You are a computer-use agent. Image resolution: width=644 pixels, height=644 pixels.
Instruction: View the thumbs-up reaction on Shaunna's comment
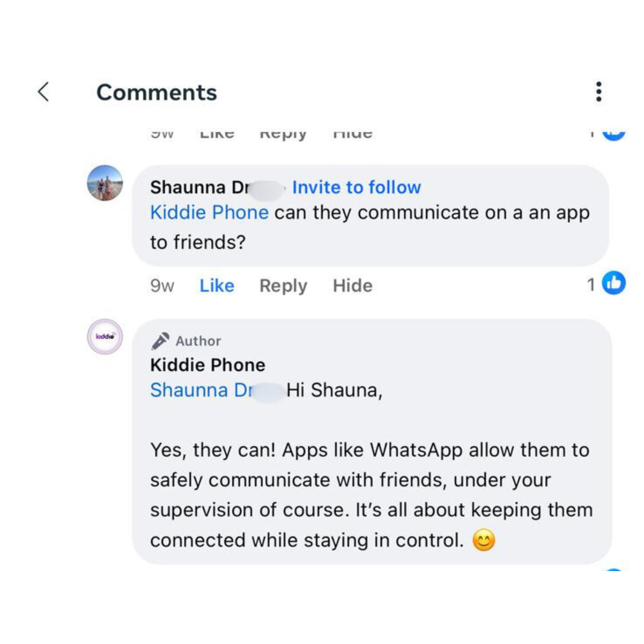[x=614, y=283]
